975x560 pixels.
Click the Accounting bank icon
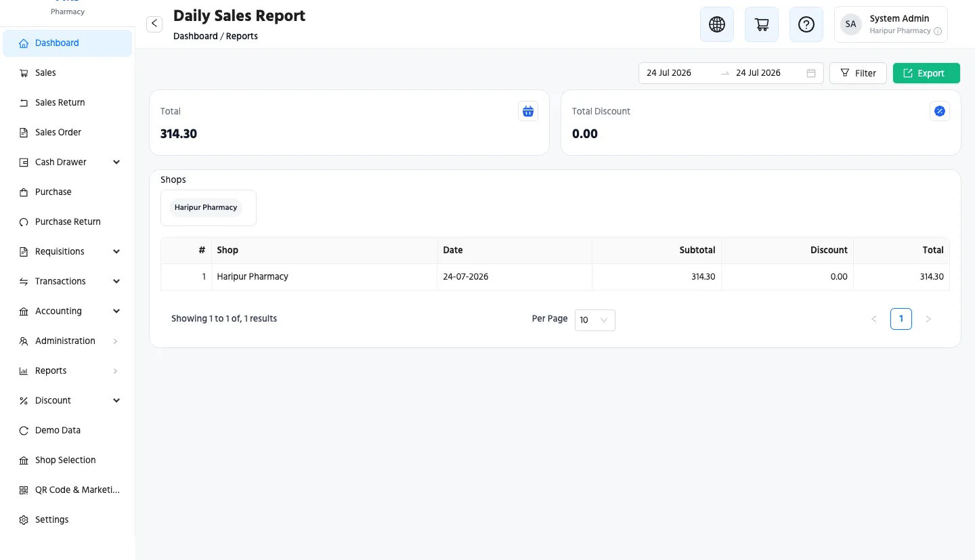pyautogui.click(x=24, y=311)
